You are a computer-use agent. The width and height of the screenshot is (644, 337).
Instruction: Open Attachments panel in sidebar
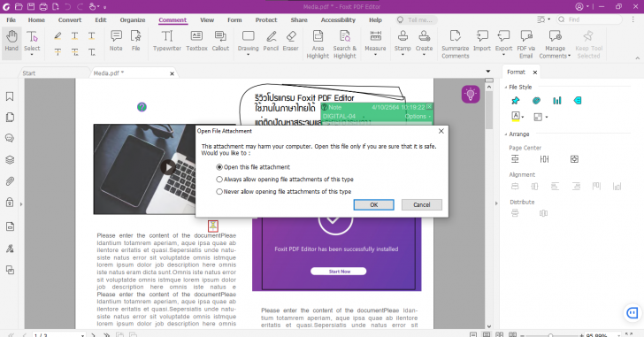click(10, 181)
